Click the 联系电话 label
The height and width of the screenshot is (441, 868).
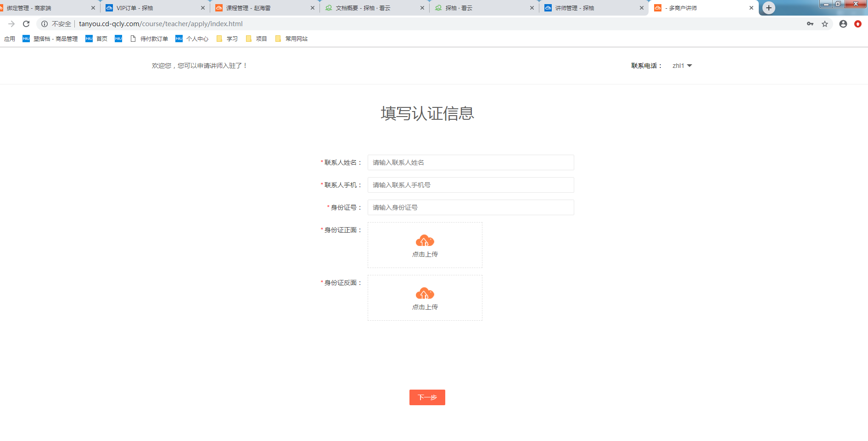(x=646, y=66)
